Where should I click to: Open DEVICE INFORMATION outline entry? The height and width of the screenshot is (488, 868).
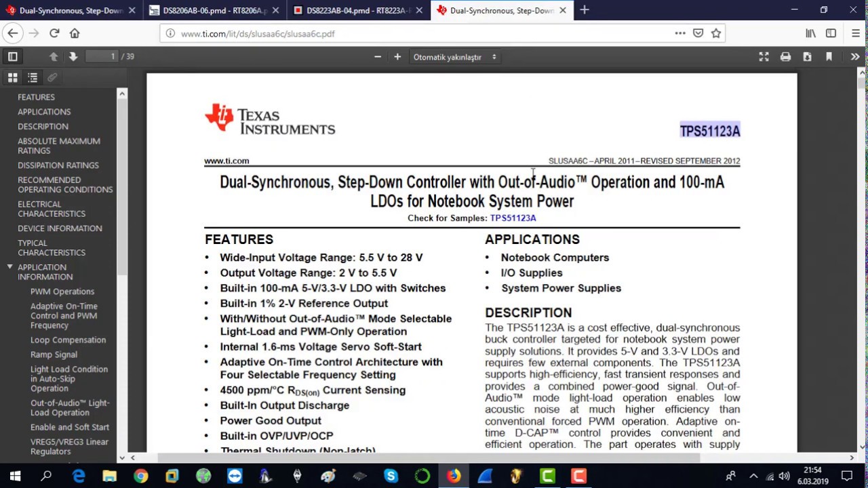coord(60,228)
